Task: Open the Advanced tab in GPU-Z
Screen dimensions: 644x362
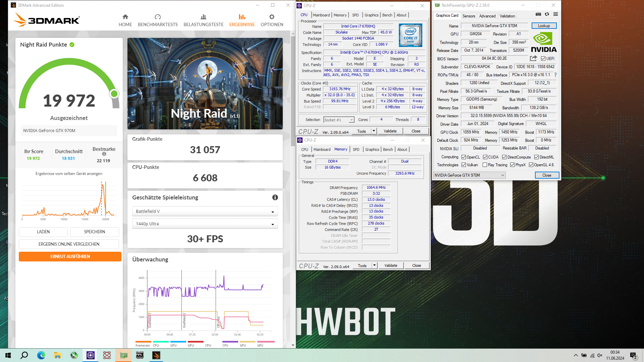Action: 487,16
